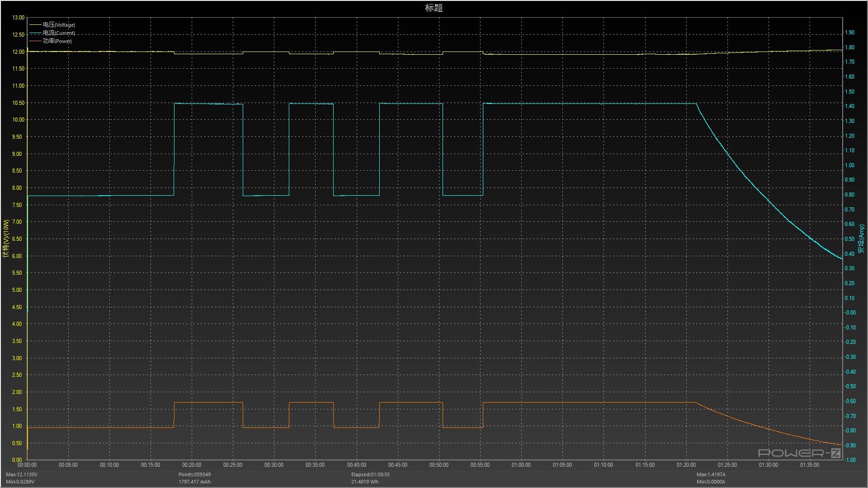Click the 12.00 voltage axis label
Viewport: 868px width, 488px height.
click(x=19, y=52)
